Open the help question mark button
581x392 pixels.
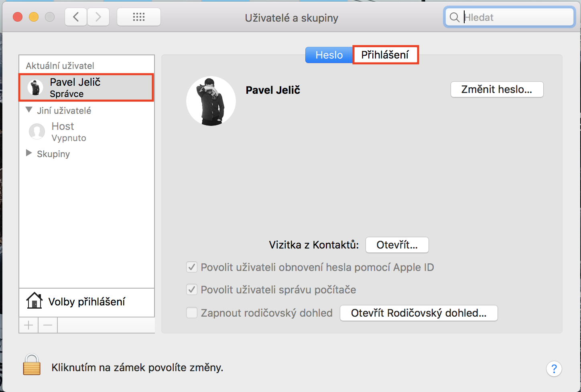coord(554,369)
